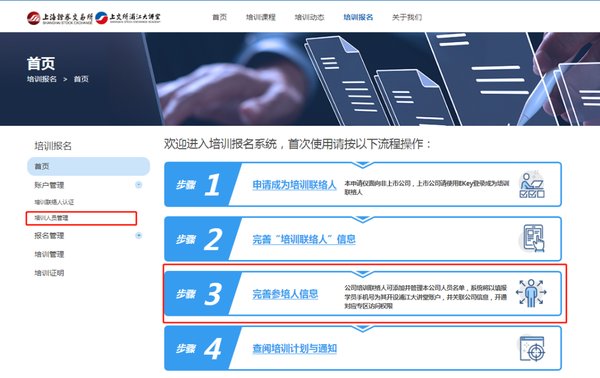The width and height of the screenshot is (600, 378).
Task: Click the 上交所浦江大讲堂 logo
Action: pyautogui.click(x=128, y=18)
